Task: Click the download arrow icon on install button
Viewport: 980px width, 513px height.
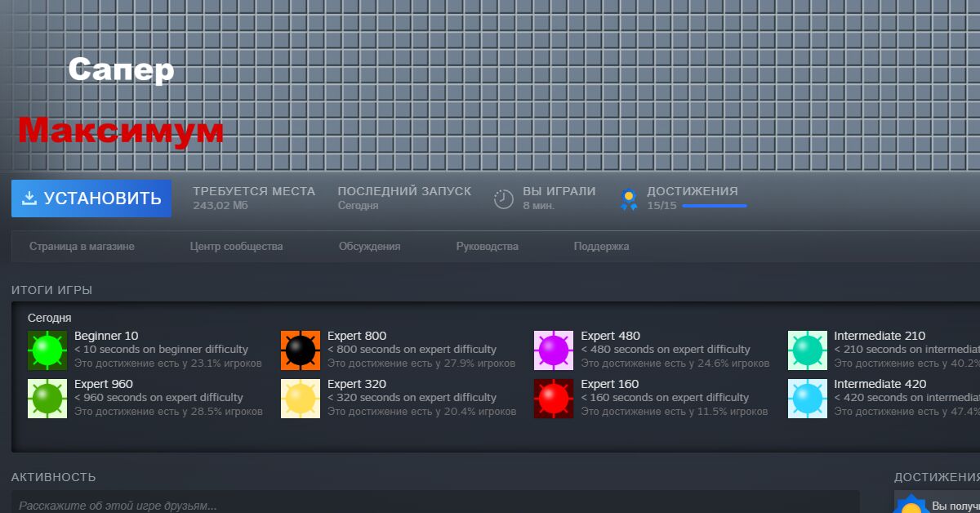Action: click(29, 199)
